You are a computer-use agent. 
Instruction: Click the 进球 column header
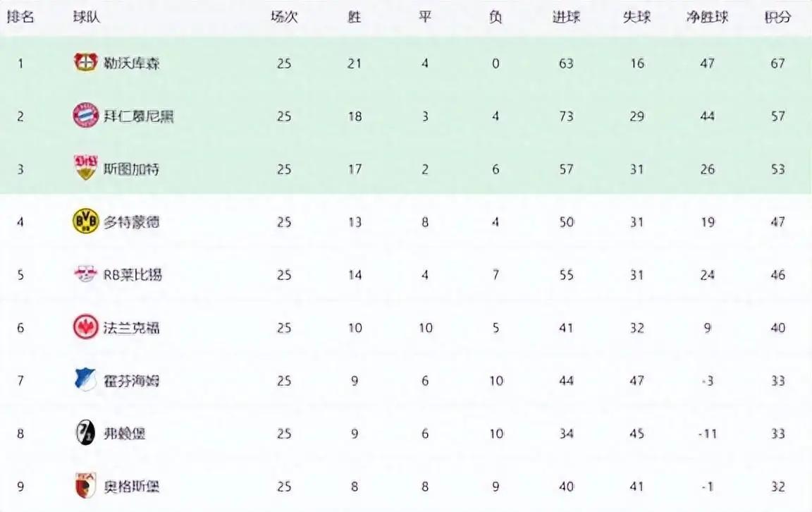click(x=566, y=17)
